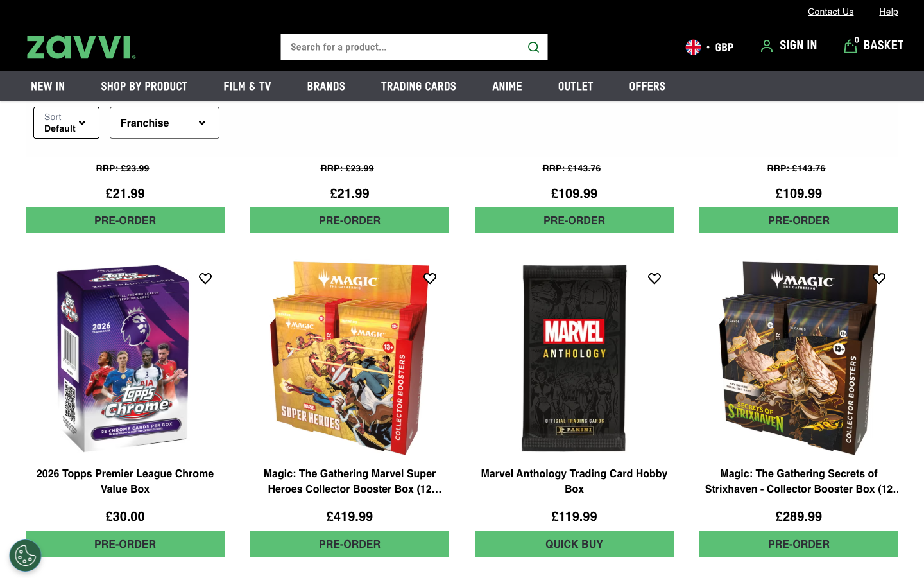Click the Zavvi logo

point(80,46)
